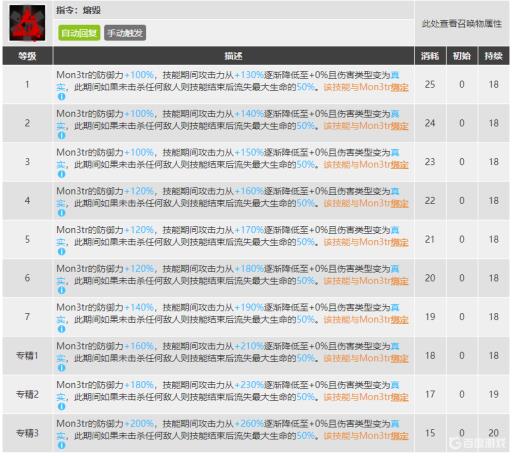Click the green 自动回复 tag
The width and height of the screenshot is (512, 456).
click(x=79, y=33)
